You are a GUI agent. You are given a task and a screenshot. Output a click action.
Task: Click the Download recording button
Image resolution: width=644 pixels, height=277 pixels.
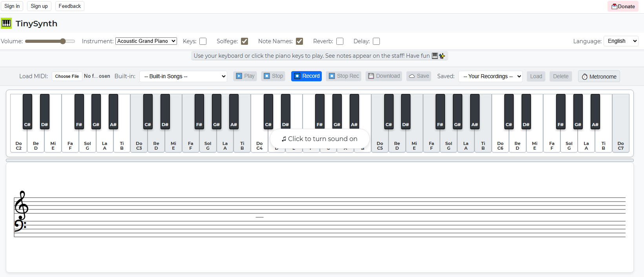tap(383, 76)
